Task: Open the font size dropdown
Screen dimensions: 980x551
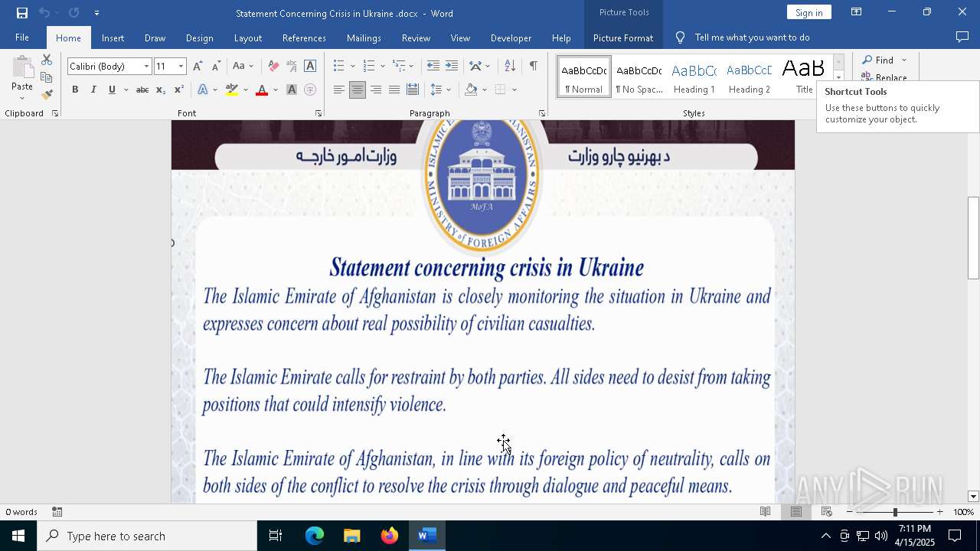Action: point(181,67)
